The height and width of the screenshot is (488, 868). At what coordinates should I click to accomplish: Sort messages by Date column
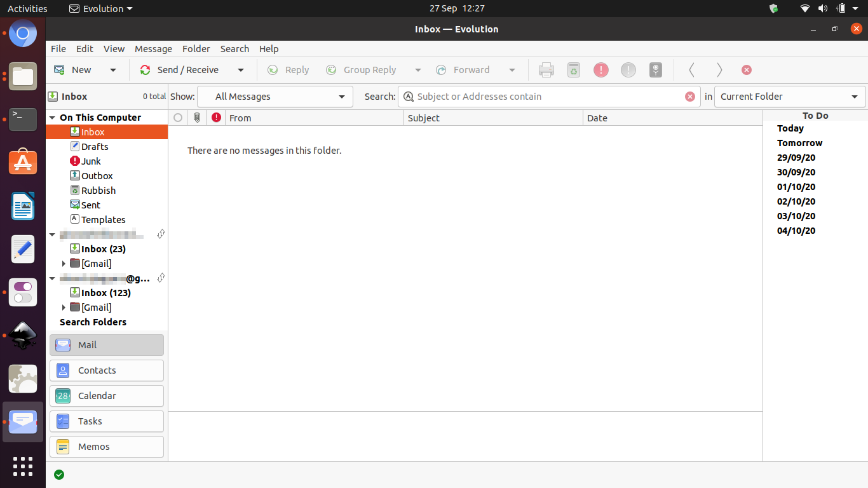click(672, 118)
